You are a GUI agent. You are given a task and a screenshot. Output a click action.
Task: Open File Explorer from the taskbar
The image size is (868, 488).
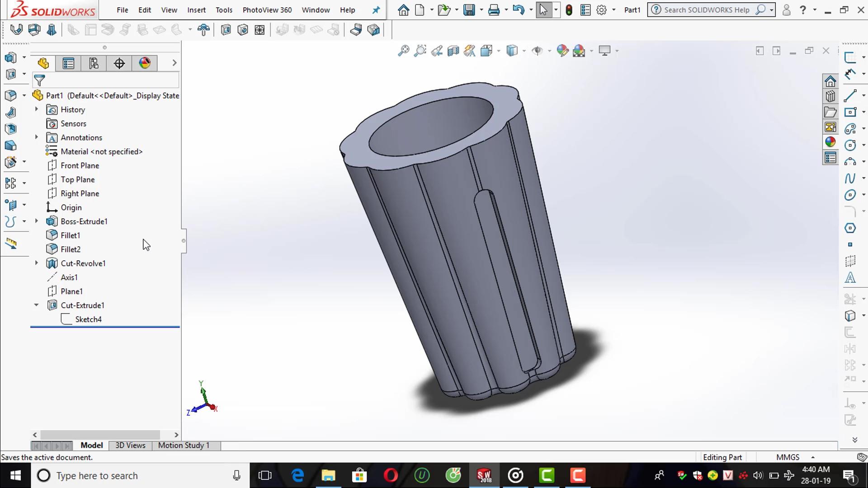[x=328, y=475]
